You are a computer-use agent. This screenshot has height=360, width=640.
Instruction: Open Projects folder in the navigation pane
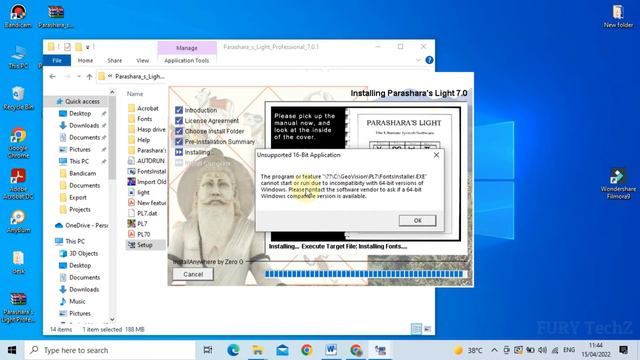point(80,209)
